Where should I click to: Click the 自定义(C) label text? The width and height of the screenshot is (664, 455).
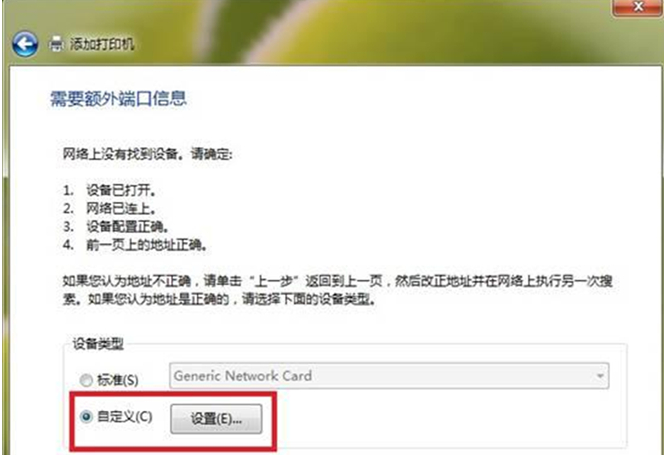pyautogui.click(x=124, y=416)
